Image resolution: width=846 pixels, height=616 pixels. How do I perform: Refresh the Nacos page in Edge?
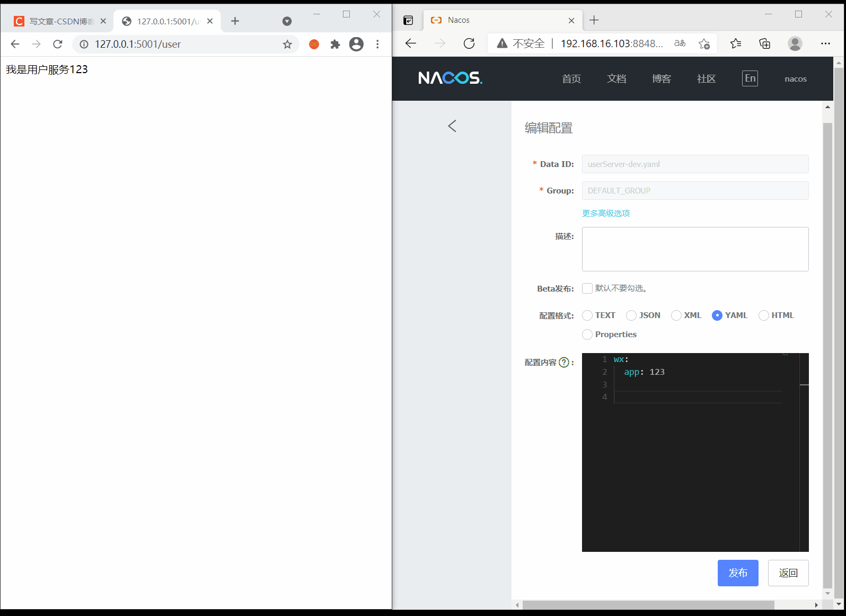[469, 43]
